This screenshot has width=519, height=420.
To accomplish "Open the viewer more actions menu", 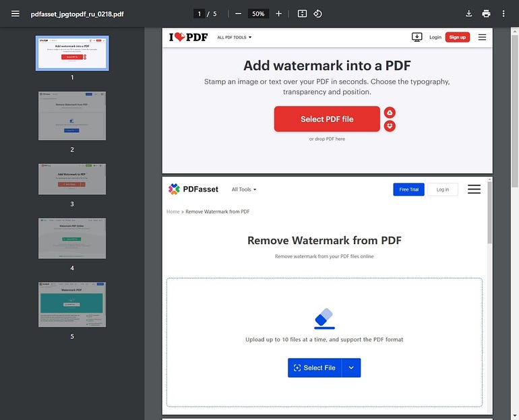I will [503, 14].
